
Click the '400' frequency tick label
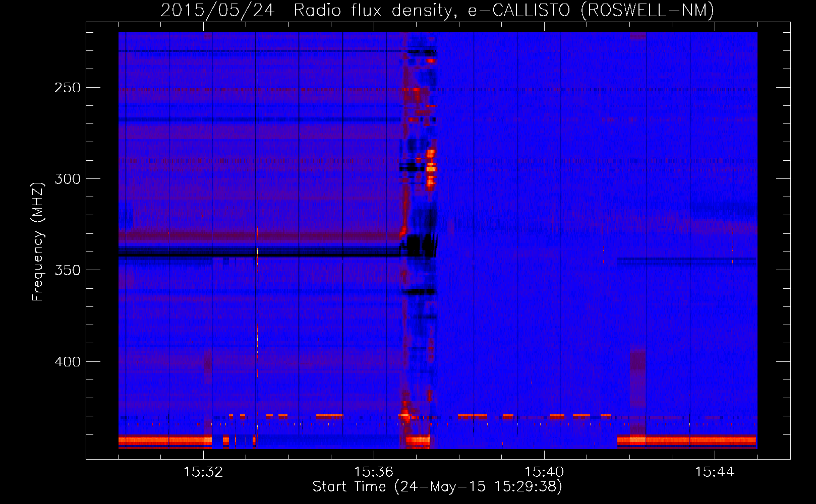tap(67, 362)
